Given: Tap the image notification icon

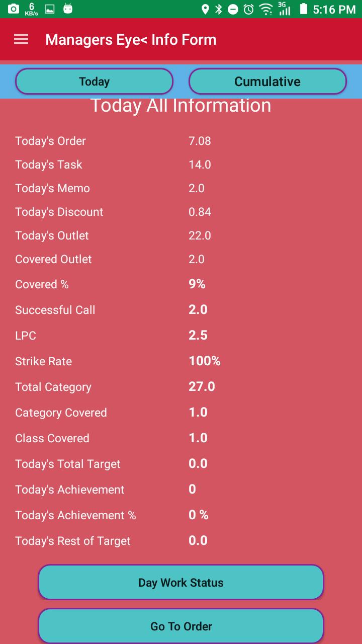Looking at the screenshot, I should 50,9.
